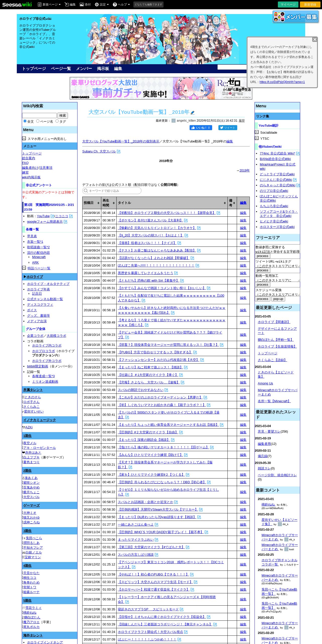Open the 意見・要望スレ thread link
The image size is (322, 644).
(269, 432)
